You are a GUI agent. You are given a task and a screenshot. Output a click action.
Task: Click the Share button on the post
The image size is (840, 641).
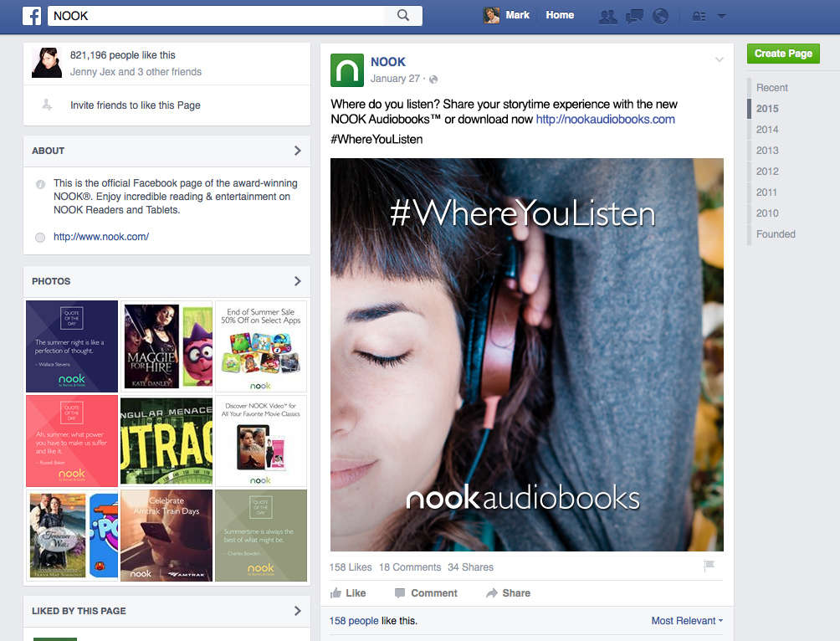(508, 592)
